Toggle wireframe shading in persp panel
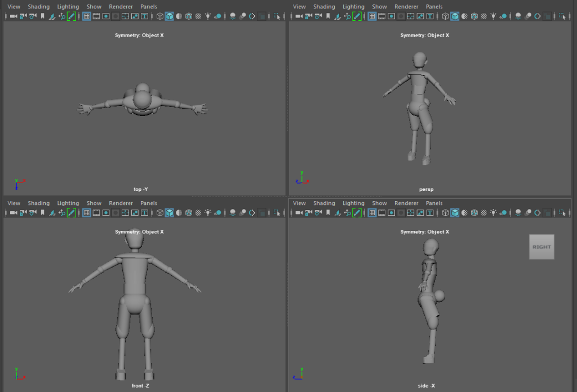The image size is (577, 392). click(445, 16)
